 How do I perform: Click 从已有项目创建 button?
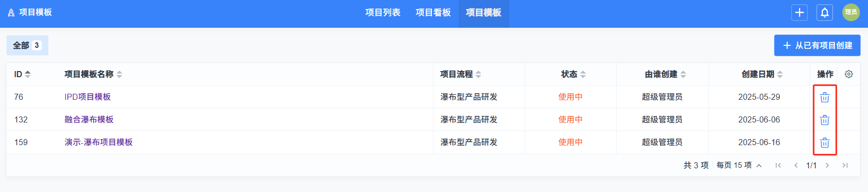[817, 45]
